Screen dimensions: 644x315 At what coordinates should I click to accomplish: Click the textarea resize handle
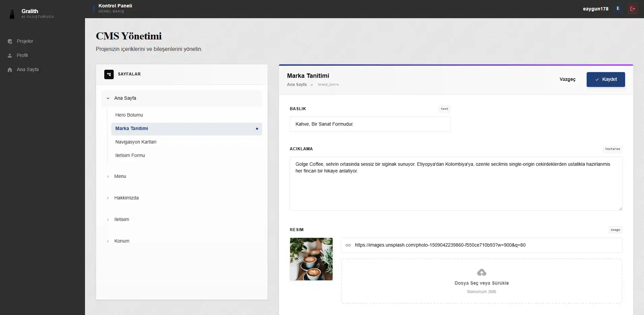pos(620,208)
